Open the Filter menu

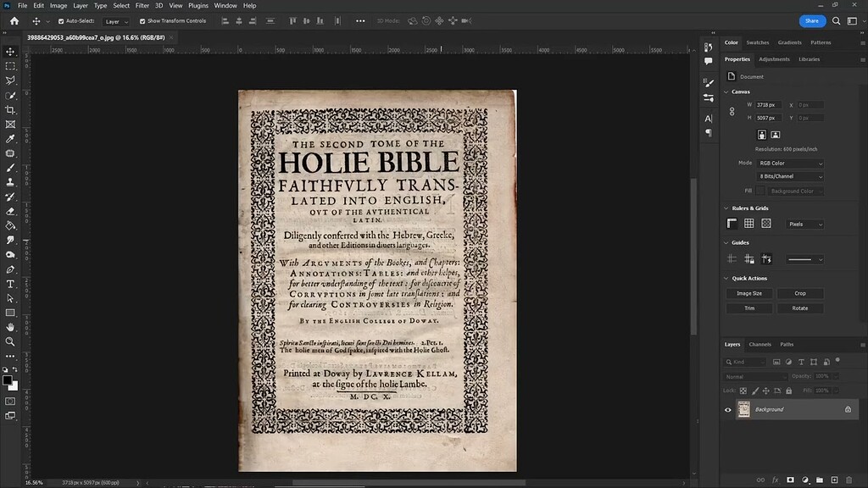[x=142, y=5]
